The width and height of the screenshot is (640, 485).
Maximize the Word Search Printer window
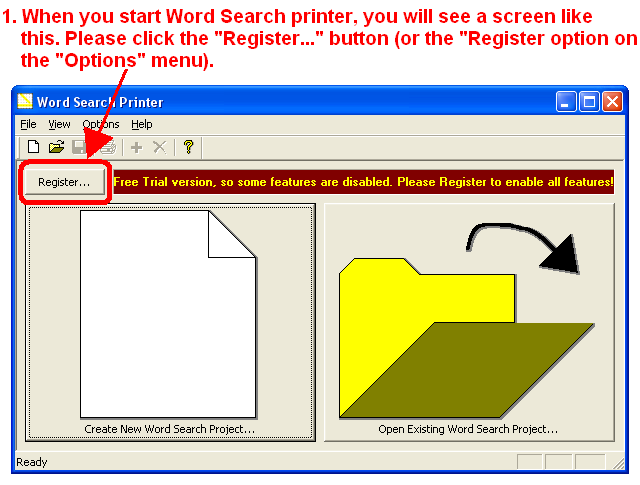[589, 102]
